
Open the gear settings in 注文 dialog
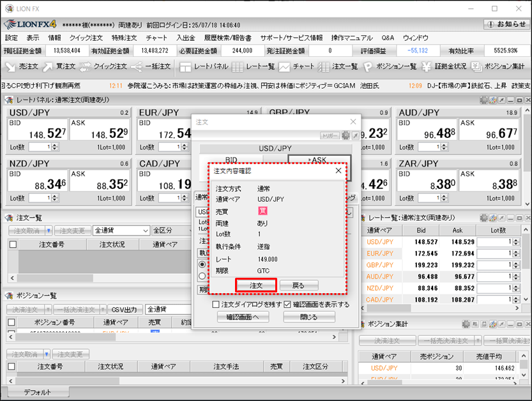pyautogui.click(x=346, y=135)
